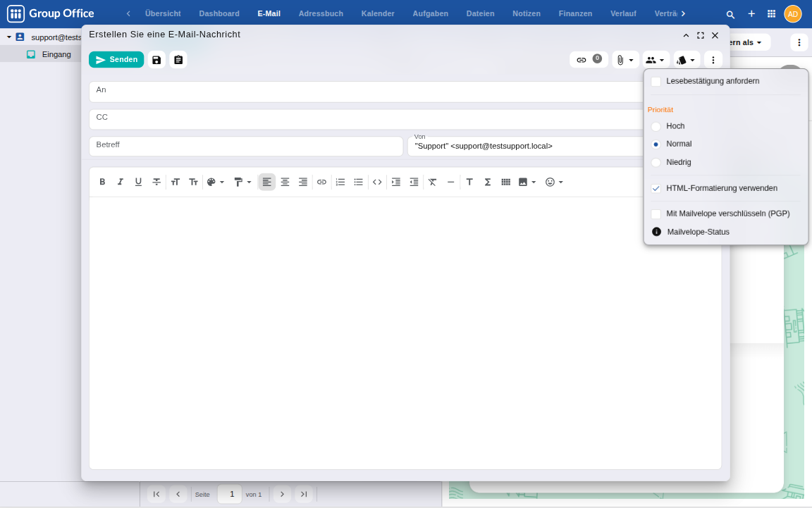
Task: Enable Lesebestätigung anfordern checkbox
Action: (x=656, y=81)
